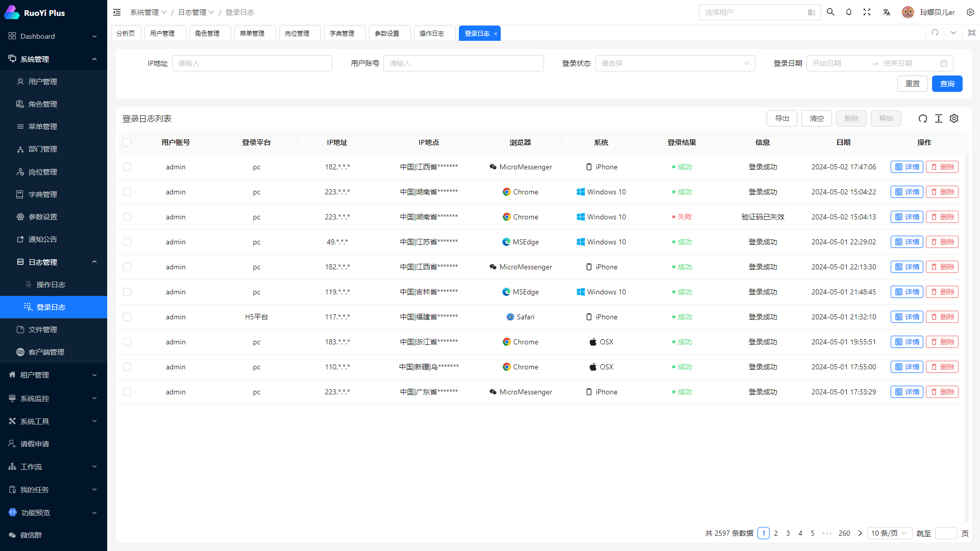Screen dimensions: 980x551
Task: Check the H5平台 Safari row
Action: pyautogui.click(x=127, y=317)
